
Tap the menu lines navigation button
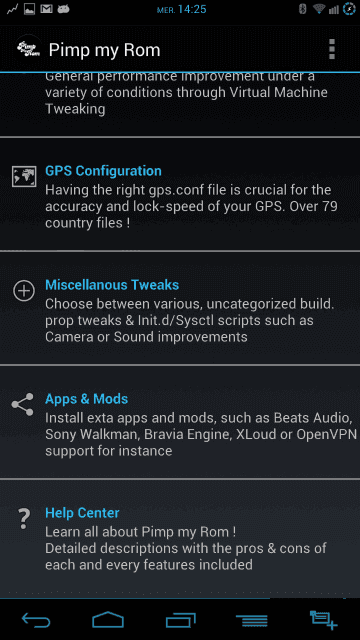[x=252, y=620]
